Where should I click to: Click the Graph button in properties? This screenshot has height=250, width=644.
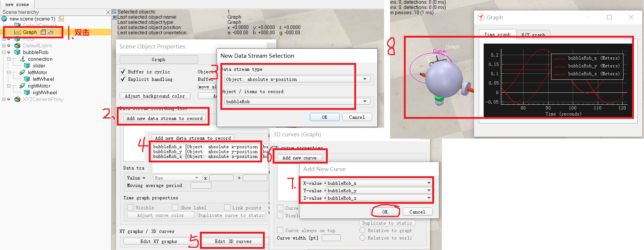[x=158, y=59]
